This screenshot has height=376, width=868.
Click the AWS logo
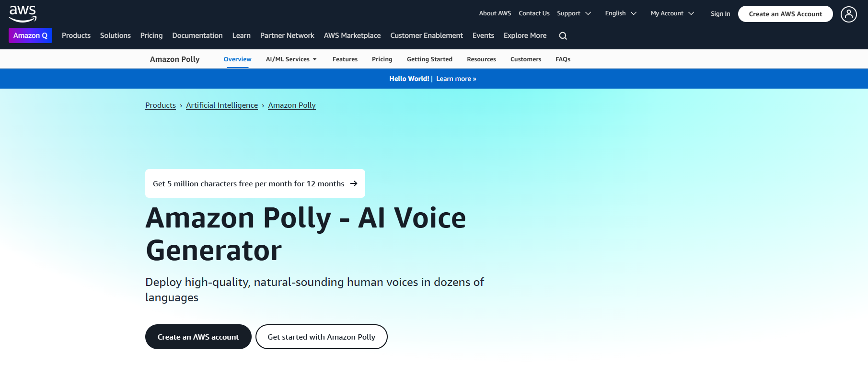coord(23,13)
